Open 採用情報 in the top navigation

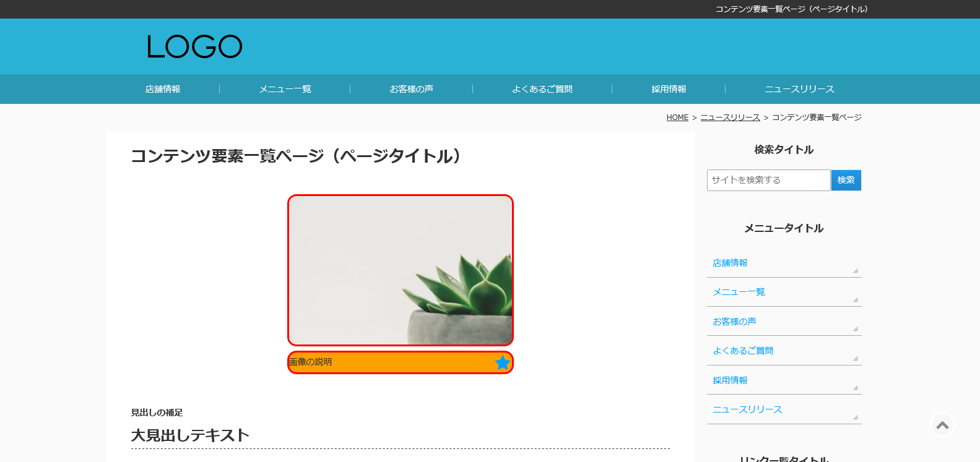coord(669,89)
